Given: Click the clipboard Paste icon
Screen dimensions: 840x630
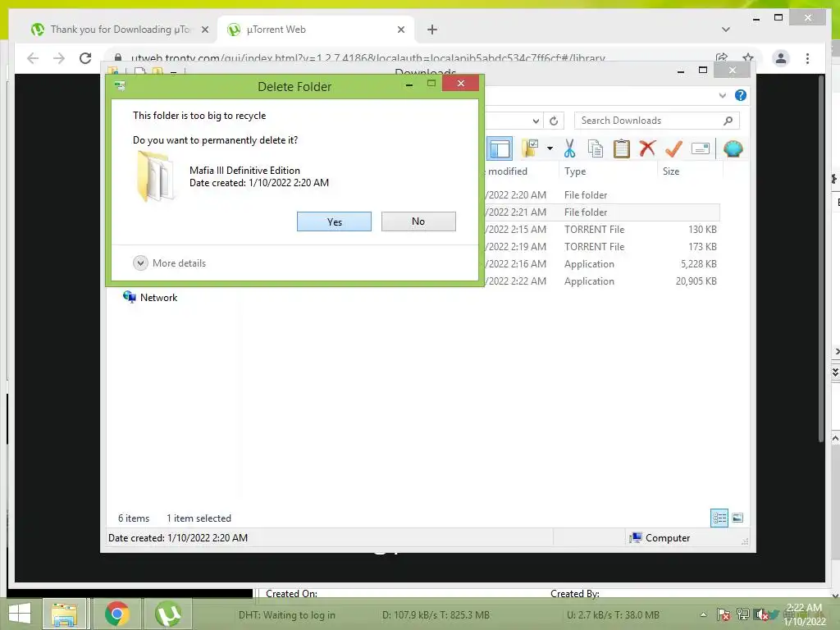Looking at the screenshot, I should point(622,148).
